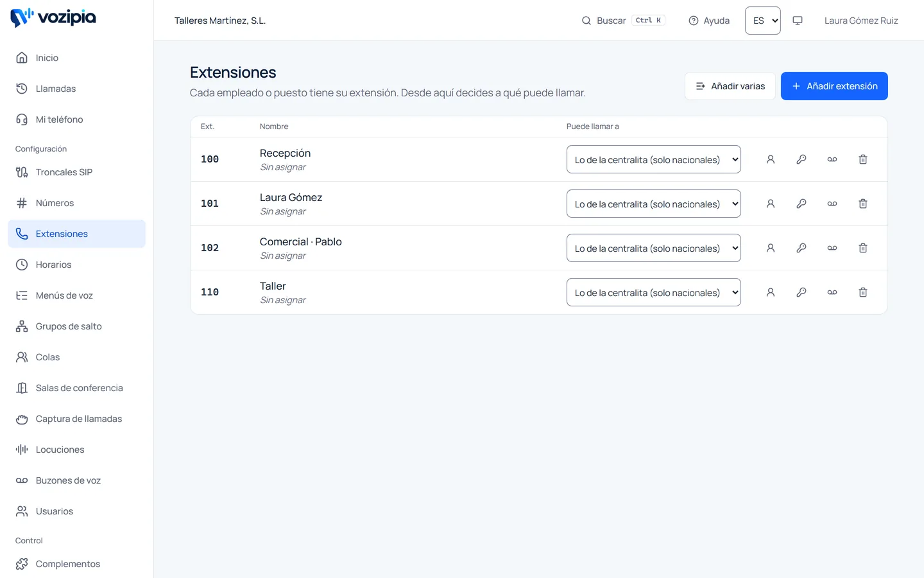Click the key icon for extension 110 Taller
Viewport: 924px width, 578px height.
coord(801,292)
